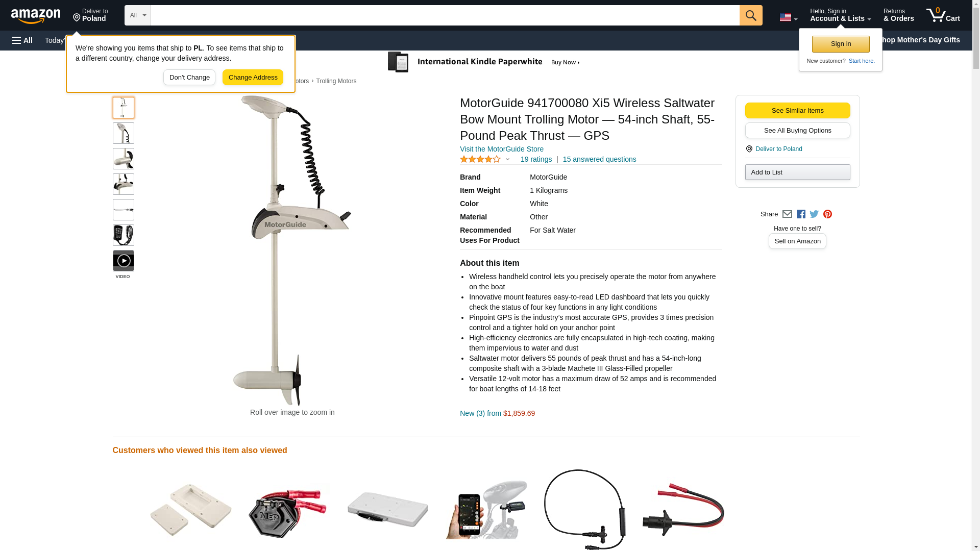Open the Amazon logo home link
The width and height of the screenshot is (980, 551).
pos(36,16)
